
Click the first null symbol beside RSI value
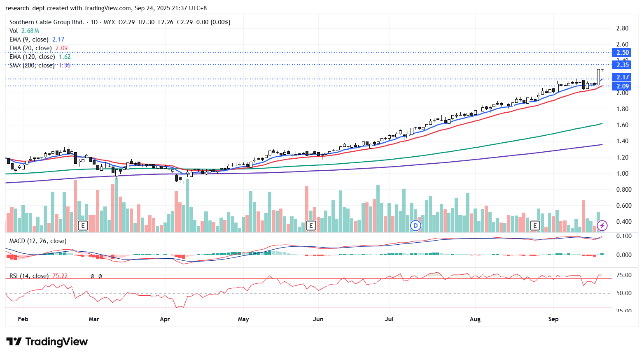pyautogui.click(x=92, y=276)
